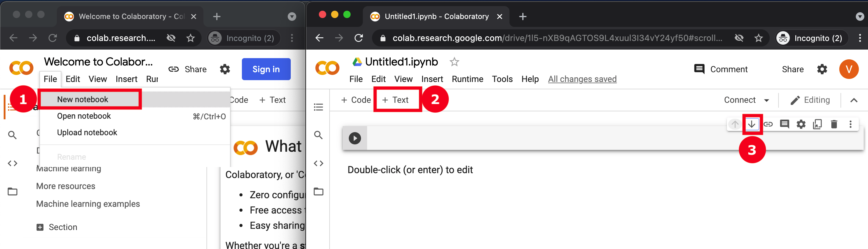Open Files folder panel in Untitled1

319,191
